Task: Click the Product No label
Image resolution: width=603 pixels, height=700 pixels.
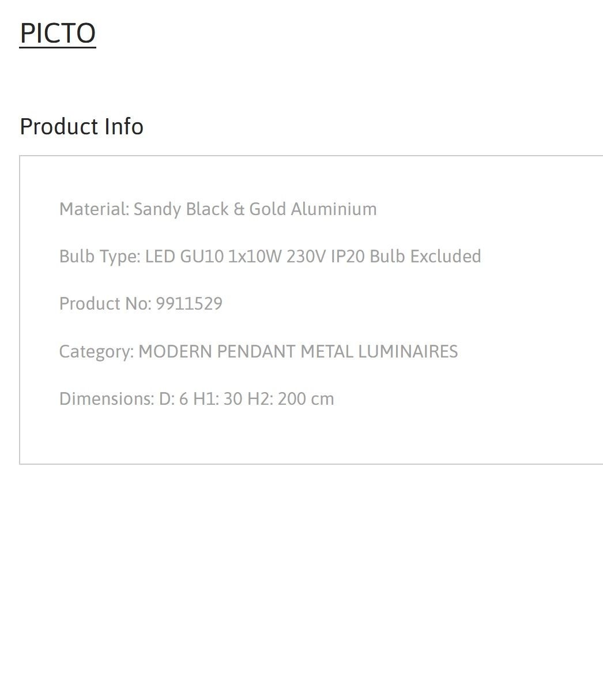Action: click(x=105, y=304)
